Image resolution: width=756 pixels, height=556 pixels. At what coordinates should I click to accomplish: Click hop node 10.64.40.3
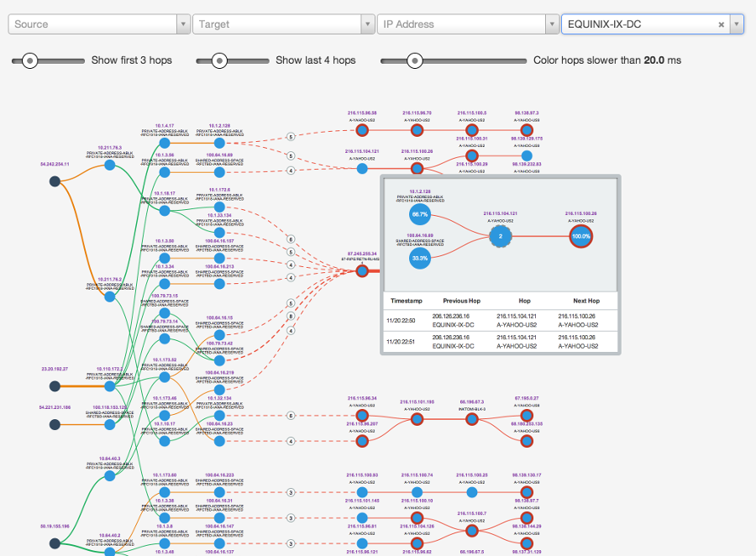110,476
